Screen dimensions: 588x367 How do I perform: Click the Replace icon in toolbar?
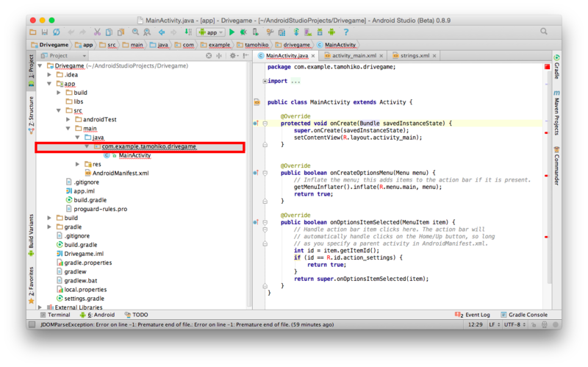147,32
